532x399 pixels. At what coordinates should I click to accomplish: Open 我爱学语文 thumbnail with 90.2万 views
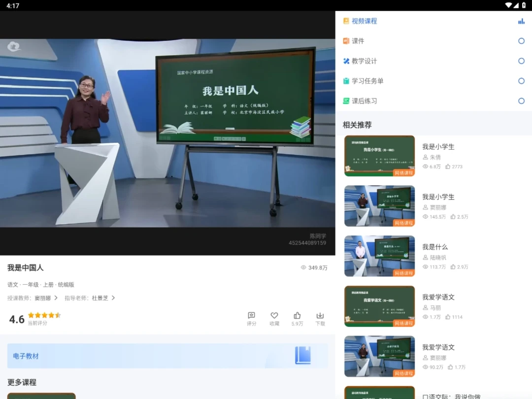(379, 357)
